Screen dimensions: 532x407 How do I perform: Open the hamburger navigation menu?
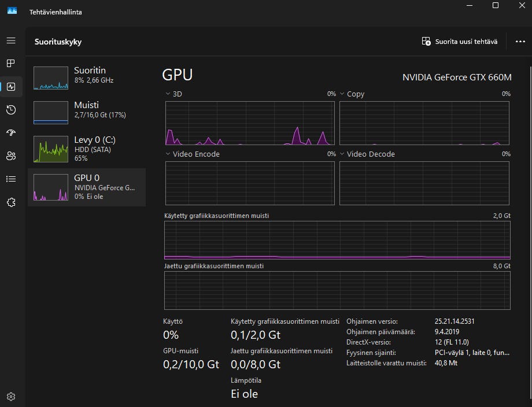[x=11, y=40]
